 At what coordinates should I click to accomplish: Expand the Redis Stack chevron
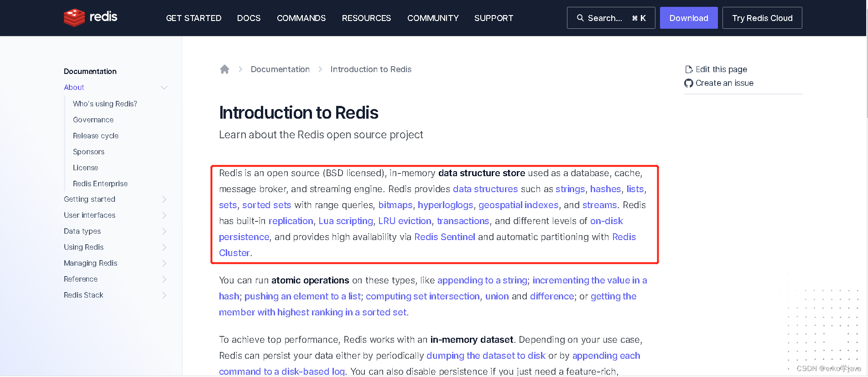pyautogui.click(x=164, y=295)
